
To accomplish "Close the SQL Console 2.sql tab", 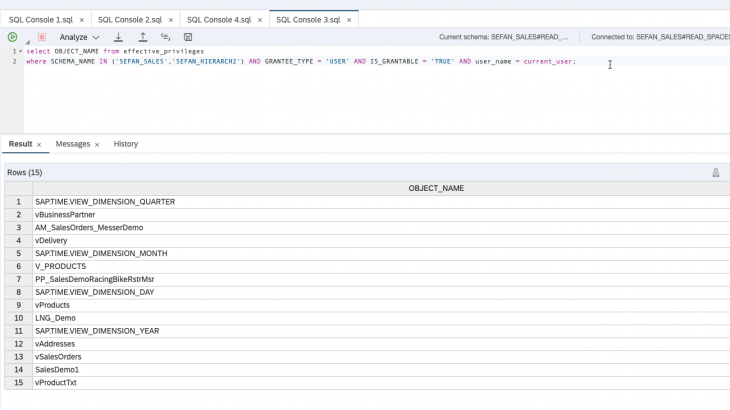I will (x=171, y=20).
